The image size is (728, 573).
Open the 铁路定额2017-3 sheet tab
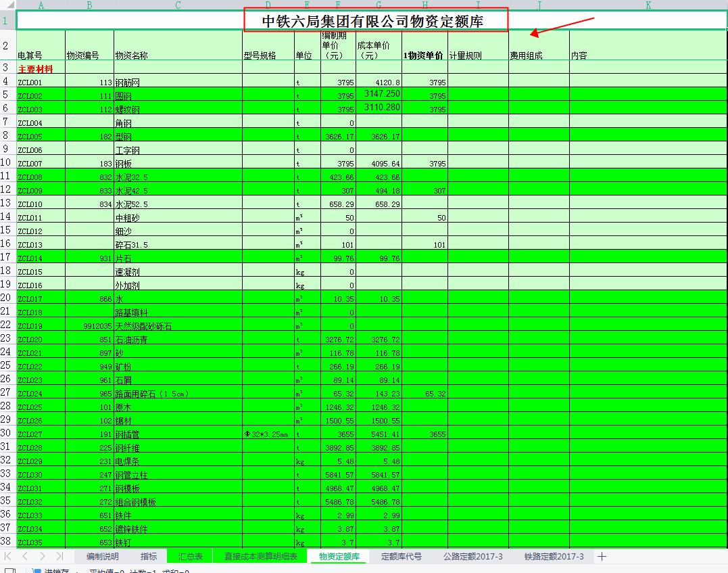(554, 556)
